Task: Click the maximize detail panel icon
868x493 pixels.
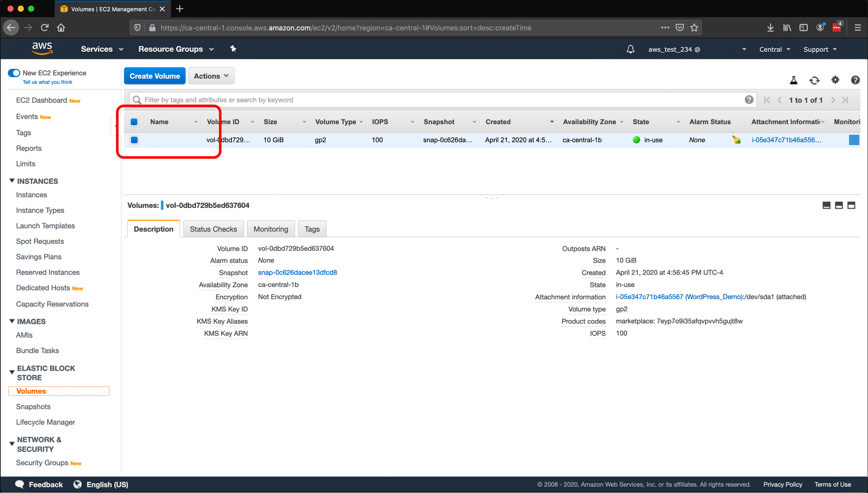Action: (853, 206)
